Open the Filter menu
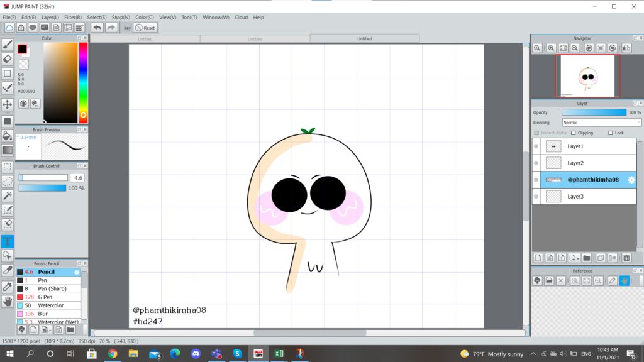This screenshot has height=362, width=644. 73,17
